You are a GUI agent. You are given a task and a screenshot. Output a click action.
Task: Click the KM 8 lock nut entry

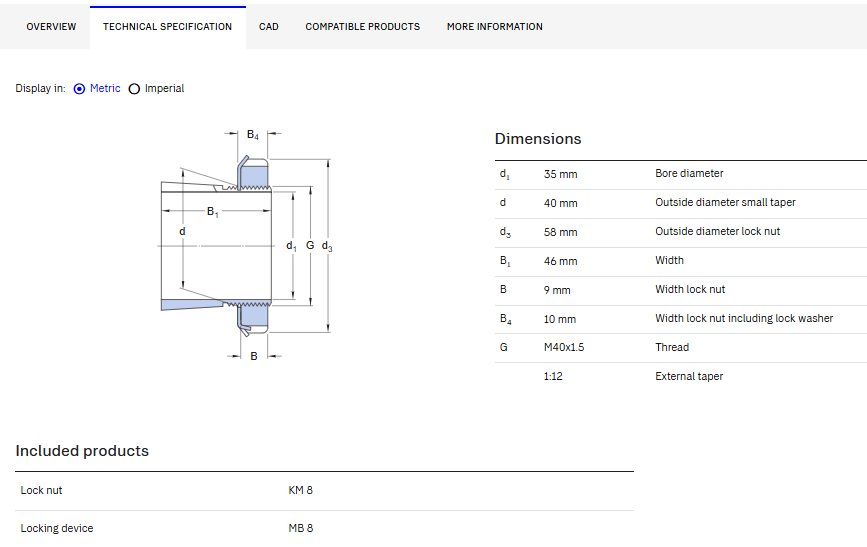point(300,490)
